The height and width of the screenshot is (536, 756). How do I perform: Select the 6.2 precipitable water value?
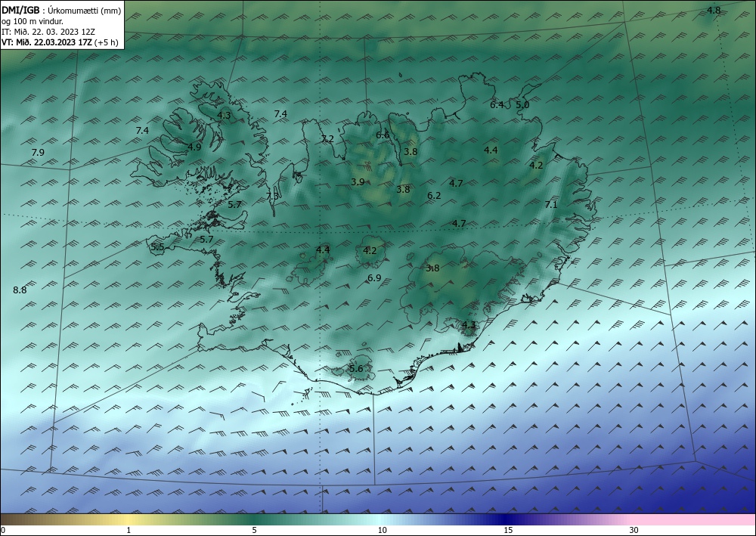(x=434, y=195)
